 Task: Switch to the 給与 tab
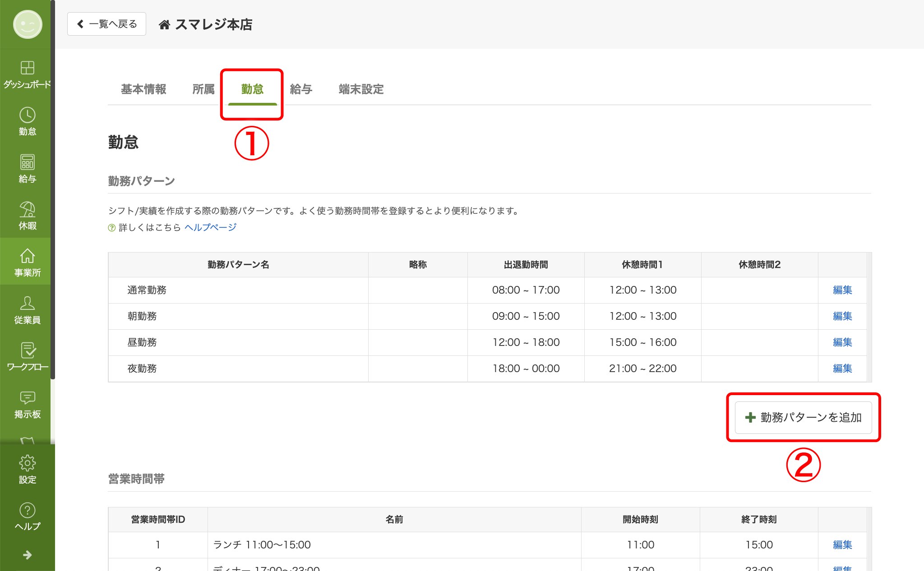(301, 89)
